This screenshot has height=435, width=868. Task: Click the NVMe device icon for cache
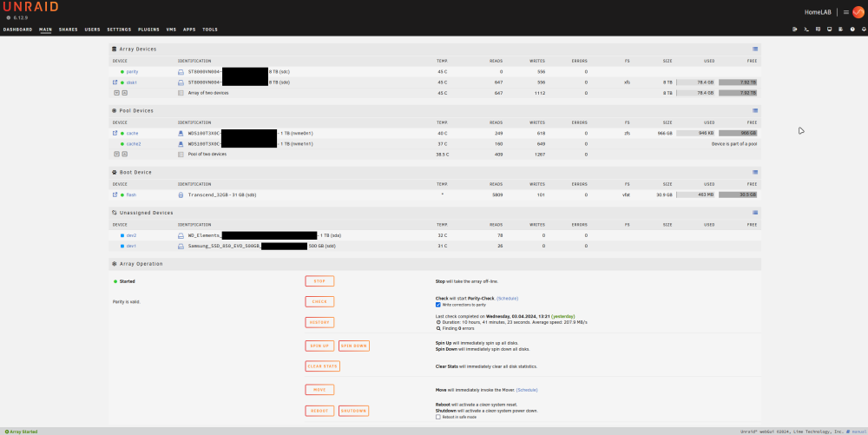[x=181, y=134]
